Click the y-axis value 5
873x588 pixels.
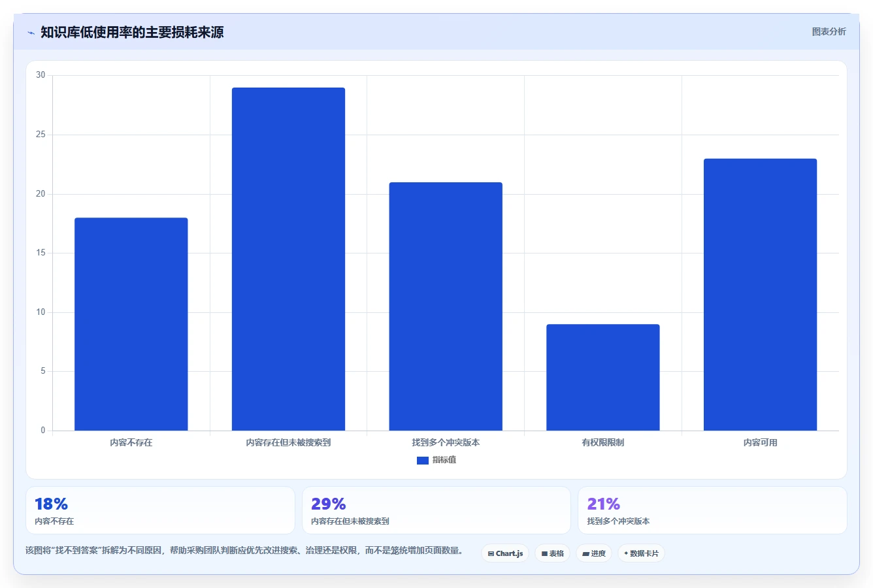pos(43,371)
